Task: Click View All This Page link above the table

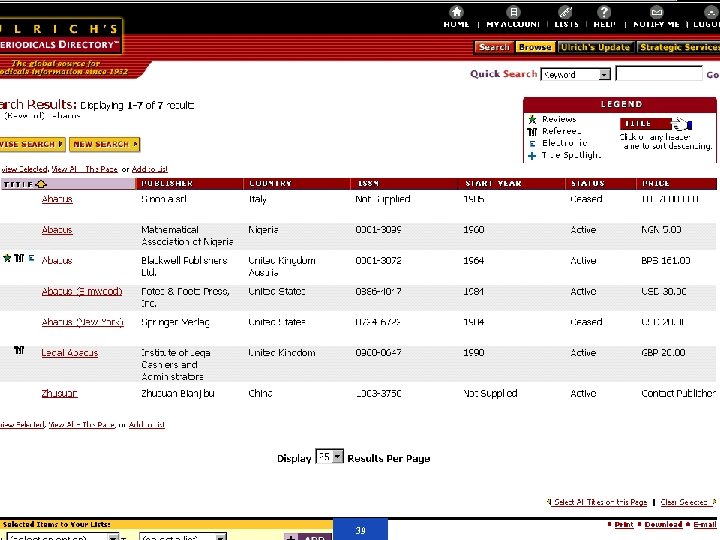Action: (x=84, y=169)
